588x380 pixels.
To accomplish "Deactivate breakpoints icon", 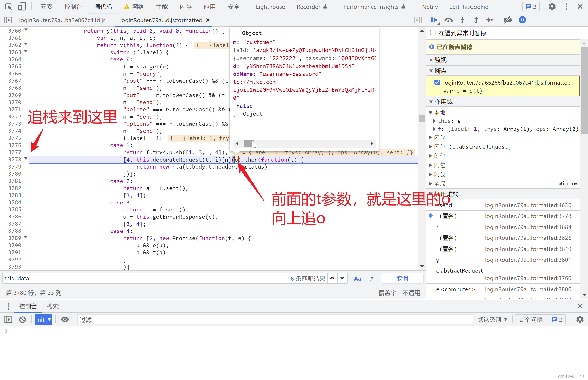I will click(508, 20).
